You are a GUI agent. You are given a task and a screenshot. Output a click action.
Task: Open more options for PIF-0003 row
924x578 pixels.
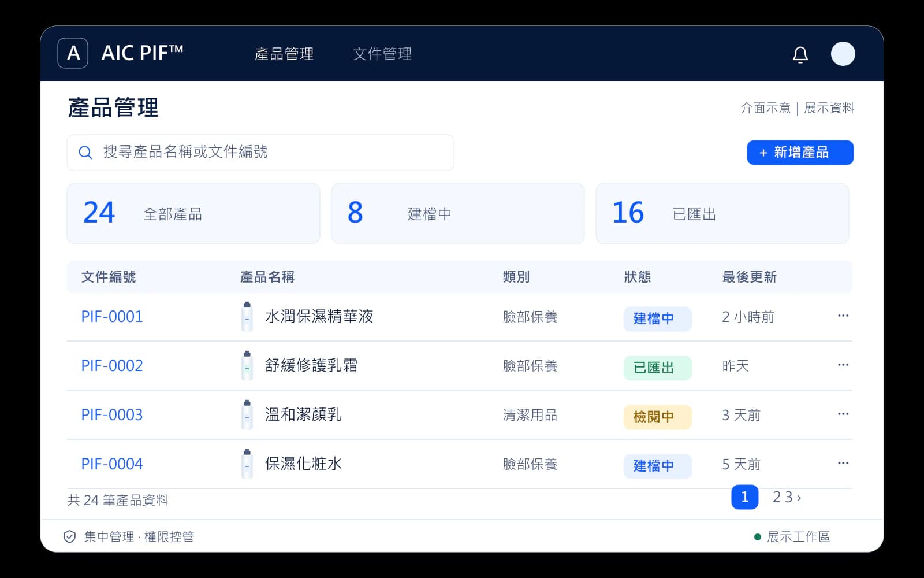point(843,414)
